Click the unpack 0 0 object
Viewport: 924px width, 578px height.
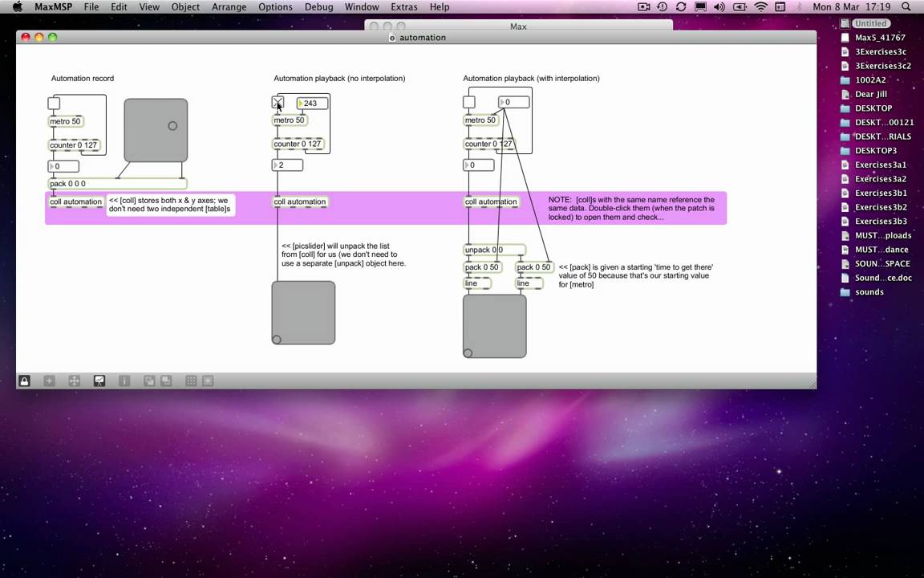point(494,250)
